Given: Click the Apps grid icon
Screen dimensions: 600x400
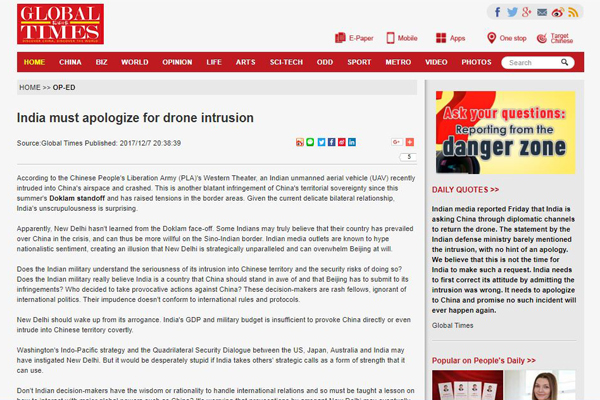Looking at the screenshot, I should point(441,38).
